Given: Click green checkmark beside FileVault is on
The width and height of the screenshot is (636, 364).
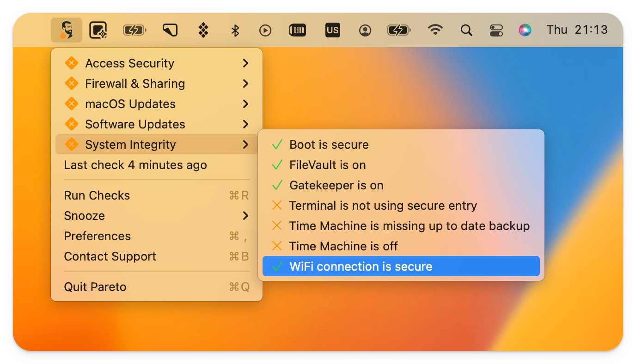Looking at the screenshot, I should click(x=277, y=165).
